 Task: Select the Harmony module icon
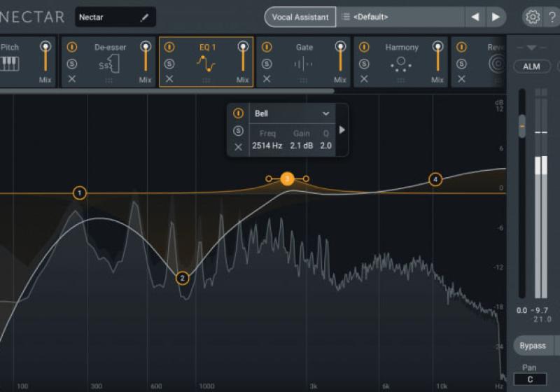pos(401,64)
